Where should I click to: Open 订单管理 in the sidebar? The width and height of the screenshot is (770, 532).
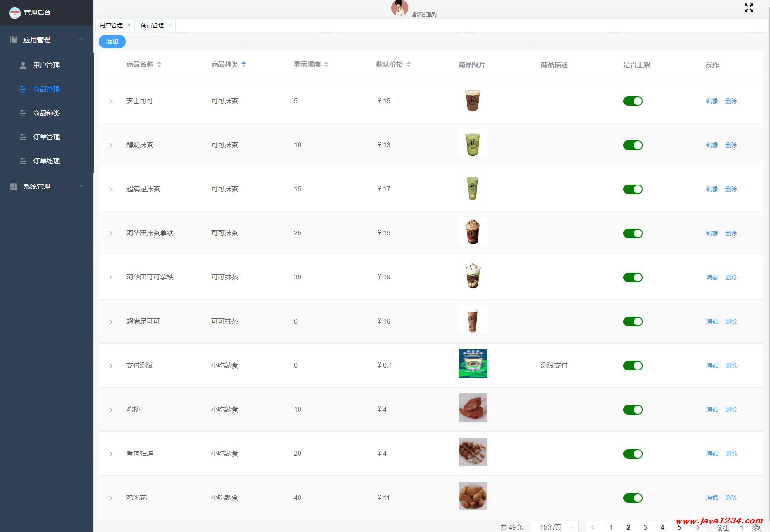click(46, 137)
